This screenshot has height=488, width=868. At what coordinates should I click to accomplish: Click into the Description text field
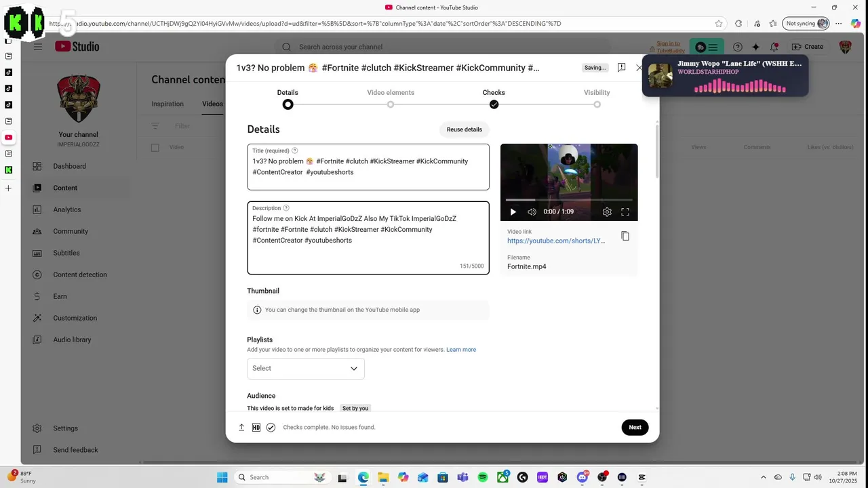point(368,238)
